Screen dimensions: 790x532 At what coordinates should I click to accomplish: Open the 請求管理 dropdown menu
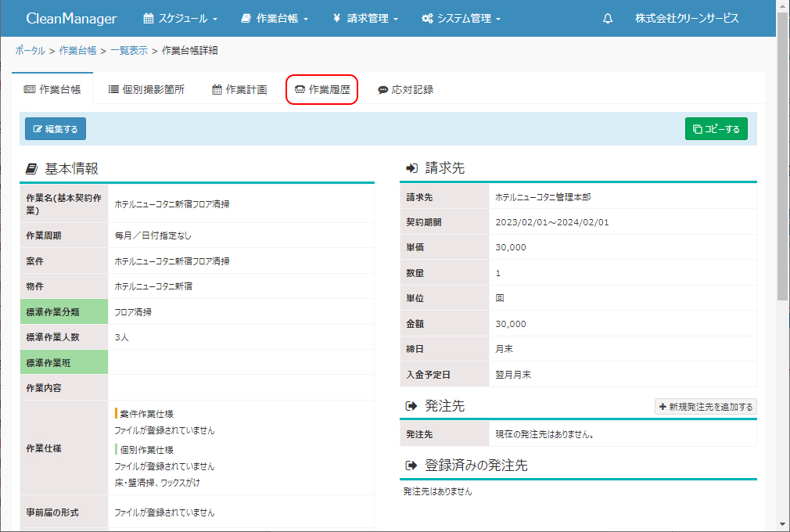(365, 19)
